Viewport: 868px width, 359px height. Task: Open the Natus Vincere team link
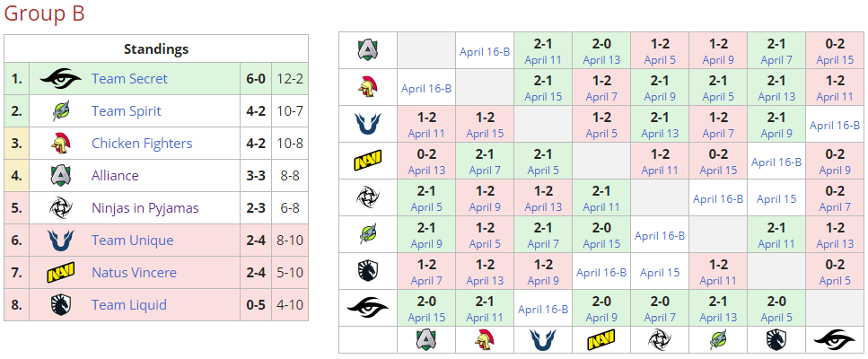pos(134,273)
